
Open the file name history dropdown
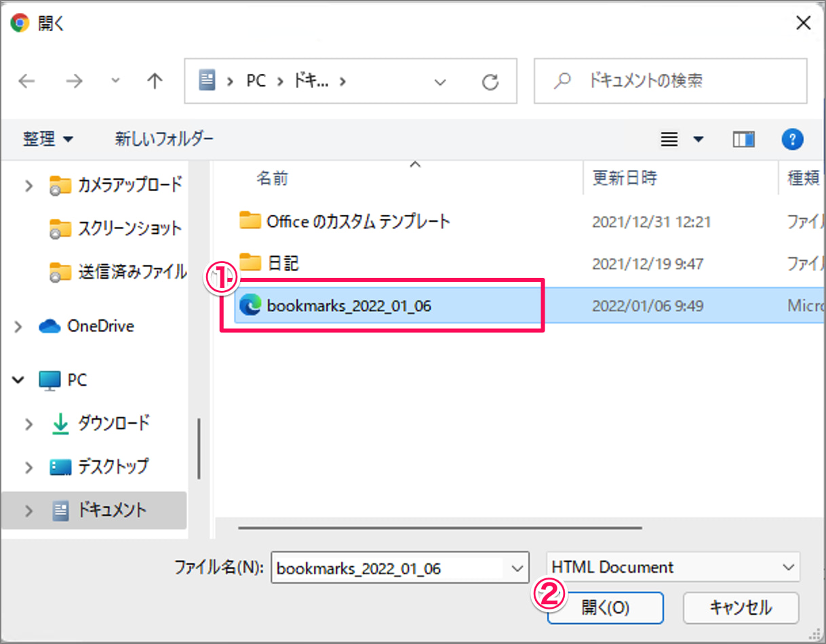(x=517, y=568)
